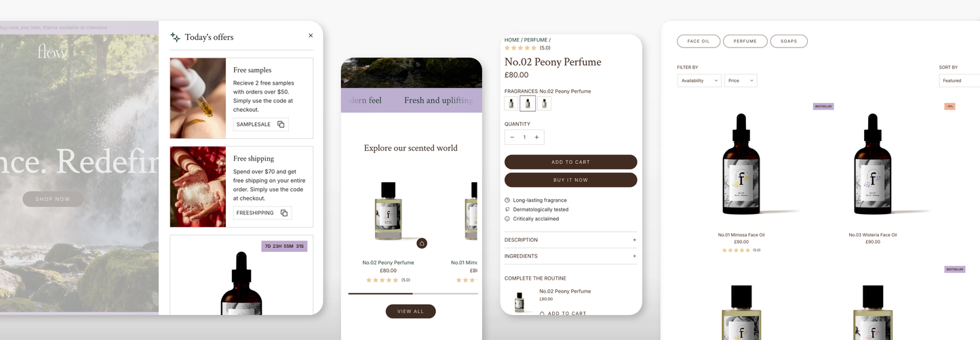Select the middle fragrance variant swatch
Image resolution: width=980 pixels, height=340 pixels.
[x=528, y=103]
